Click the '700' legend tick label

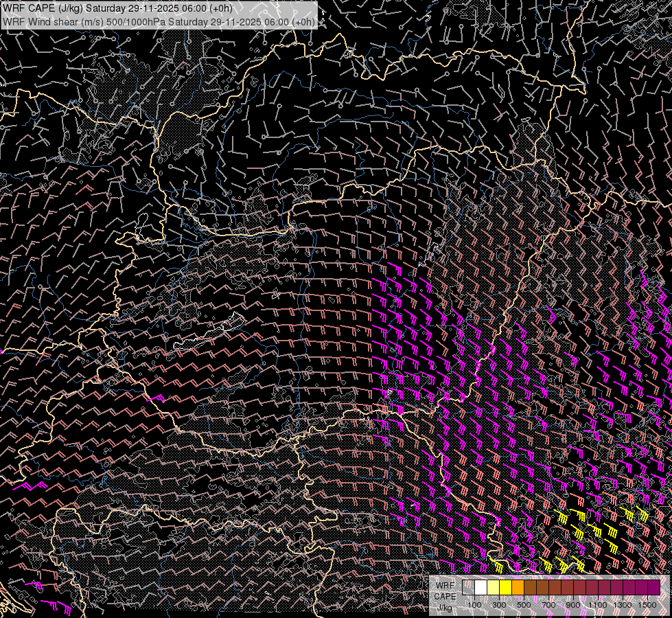(x=548, y=605)
